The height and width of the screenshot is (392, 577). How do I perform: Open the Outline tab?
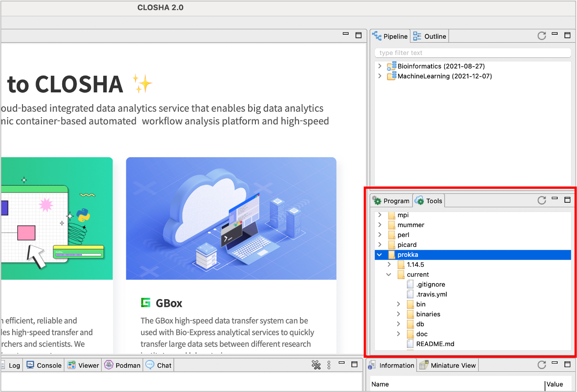pos(430,36)
